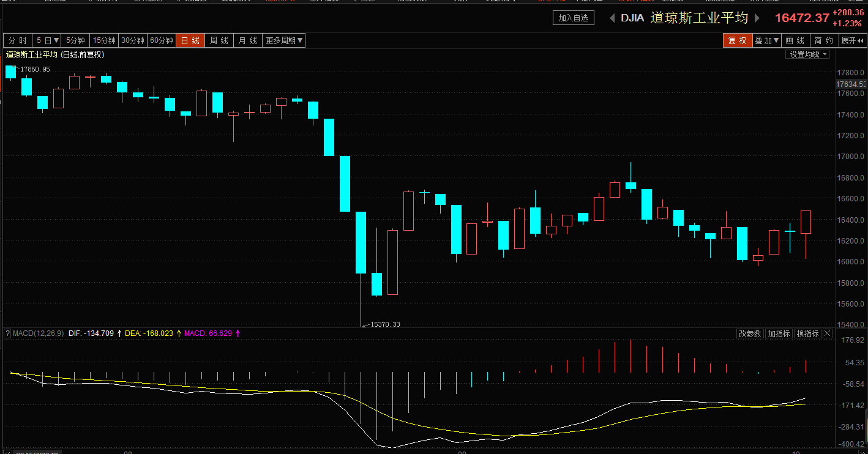
Task: Close the MACD indicator panel
Action: (x=827, y=333)
